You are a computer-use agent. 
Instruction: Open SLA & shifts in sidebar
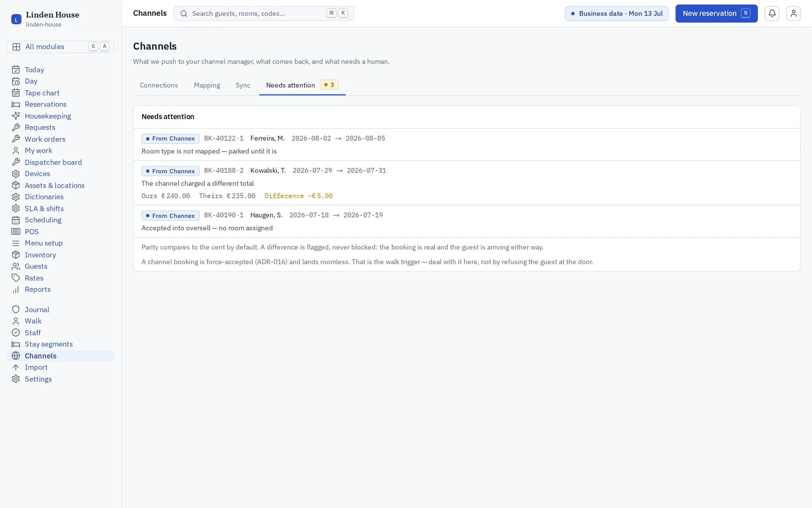61,208
